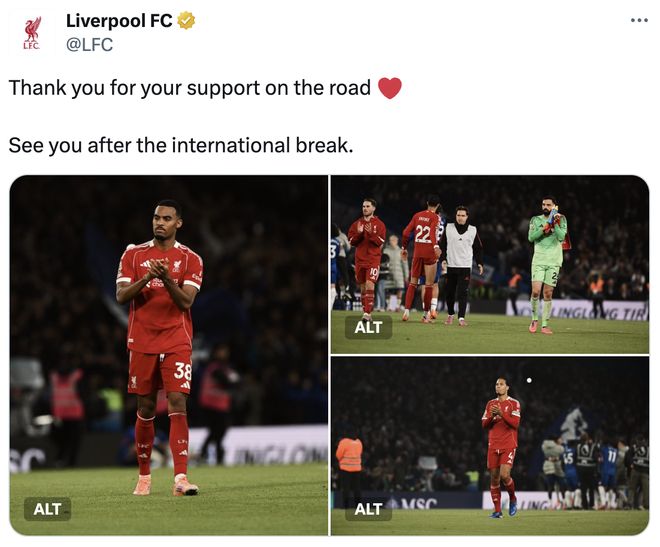Open the photo of player number 38
Screen dimensions: 660x547
click(x=168, y=355)
